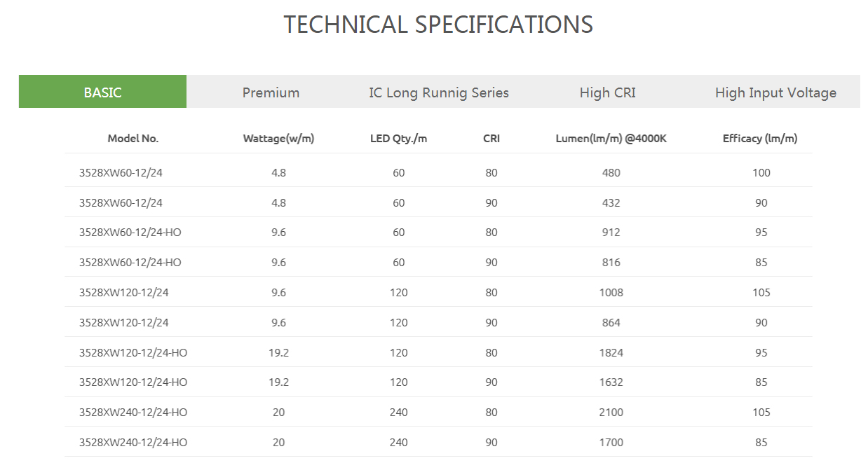Select 3528XW120-12/24 with 864 lumen row

coord(439,323)
